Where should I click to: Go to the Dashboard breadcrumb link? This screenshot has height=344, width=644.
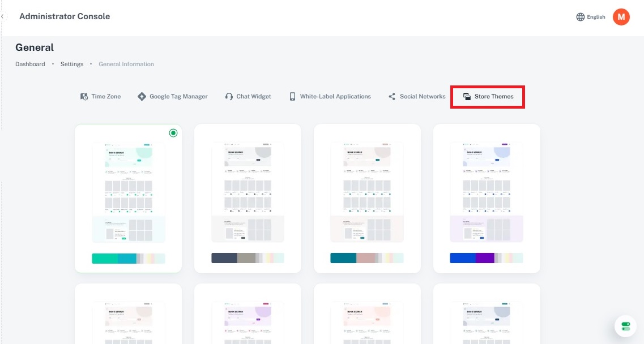30,64
